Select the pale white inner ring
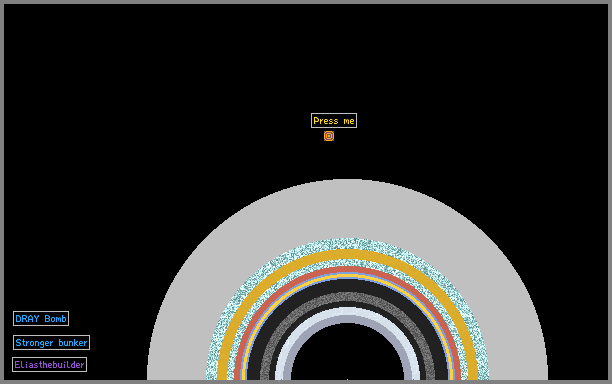Screen dimensions: 612x384 click(x=347, y=311)
